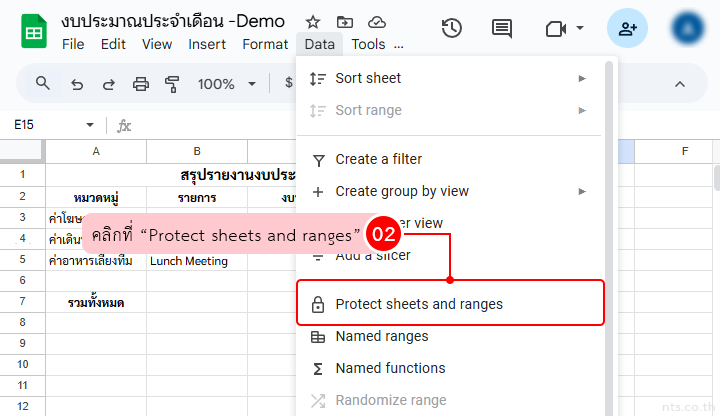Click the รวมทั้งหมด cell

pos(96,302)
